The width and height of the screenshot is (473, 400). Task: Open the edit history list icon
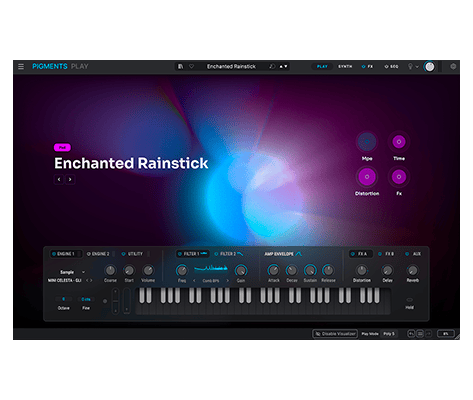(420, 334)
